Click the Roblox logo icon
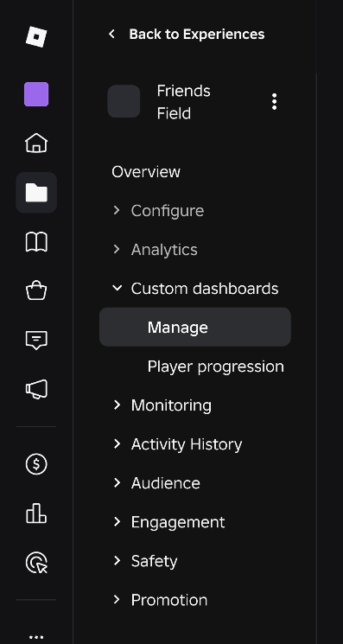 (36, 36)
